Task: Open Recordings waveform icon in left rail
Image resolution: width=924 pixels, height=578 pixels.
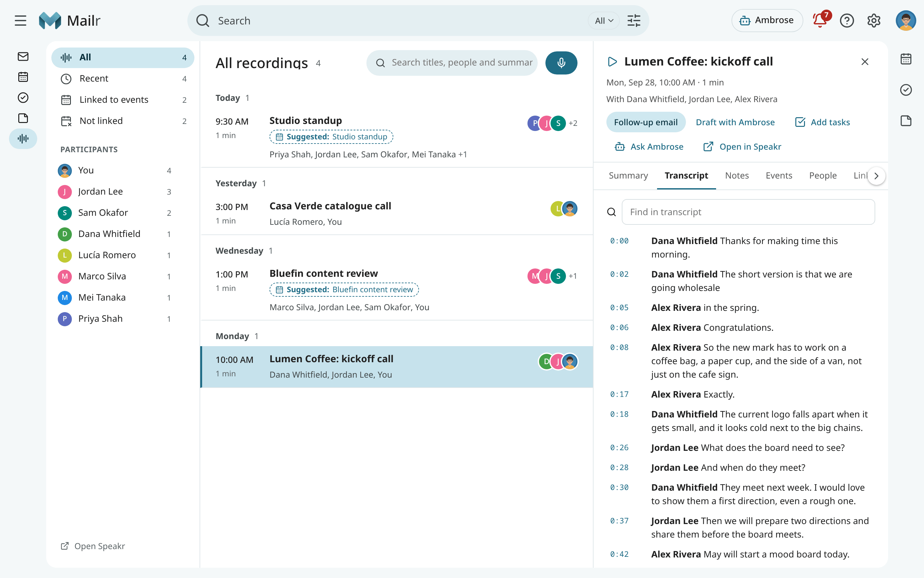Action: coord(23,138)
